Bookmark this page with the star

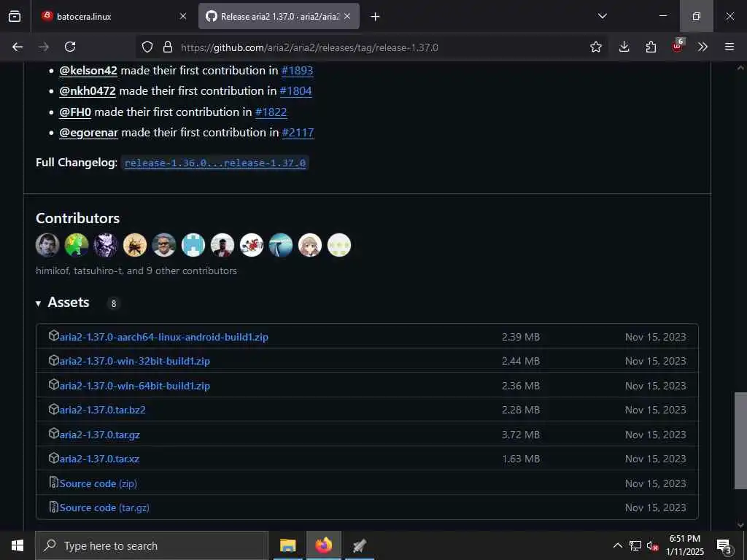pyautogui.click(x=595, y=47)
